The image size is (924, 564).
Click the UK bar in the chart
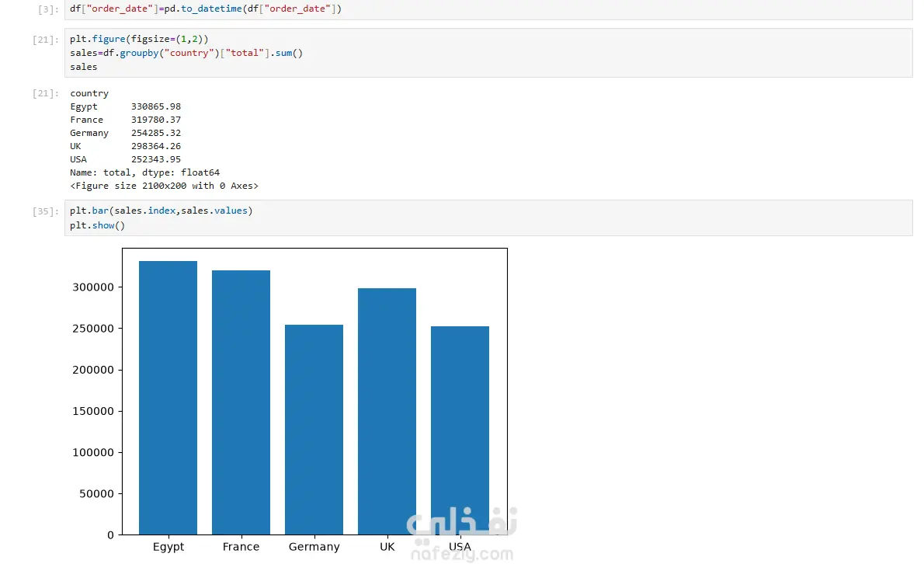(x=387, y=412)
